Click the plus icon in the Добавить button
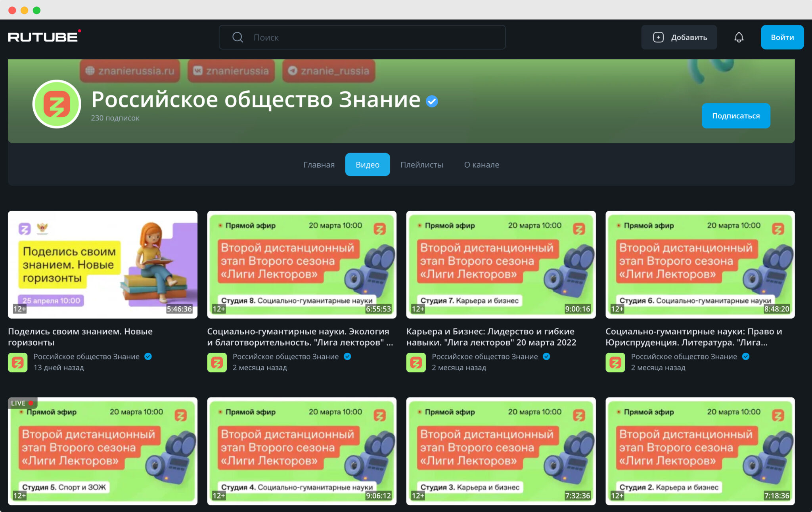 pyautogui.click(x=658, y=37)
